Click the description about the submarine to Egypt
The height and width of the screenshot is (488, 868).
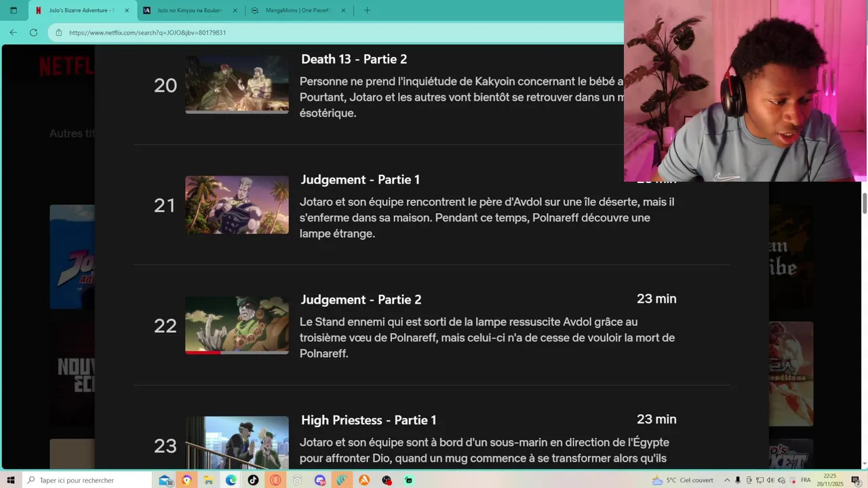coord(484,450)
